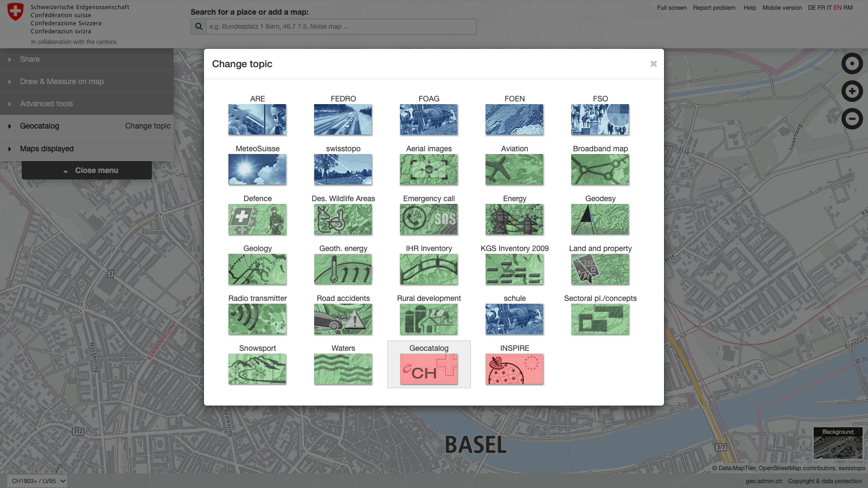Pick the Rural development topic

[x=429, y=319]
